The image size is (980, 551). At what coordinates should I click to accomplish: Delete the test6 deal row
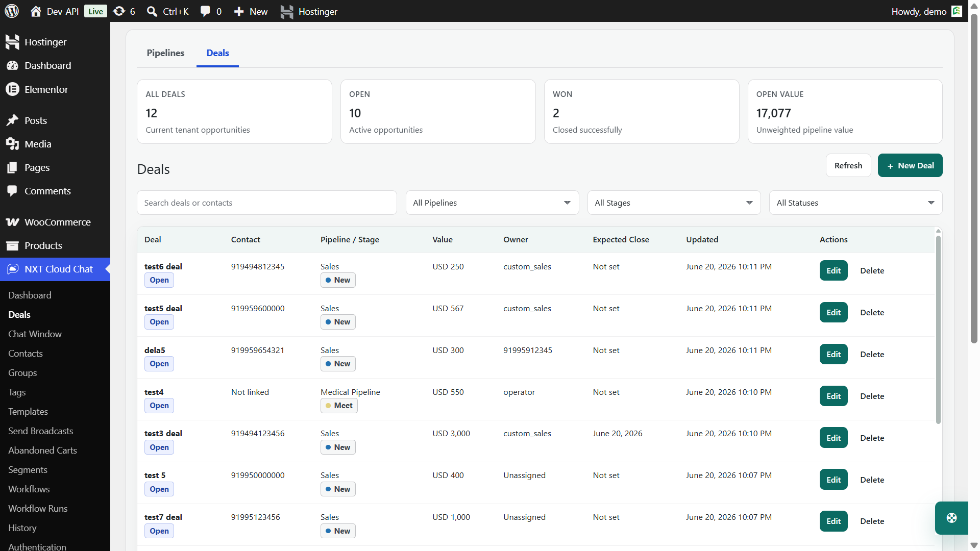pos(872,270)
